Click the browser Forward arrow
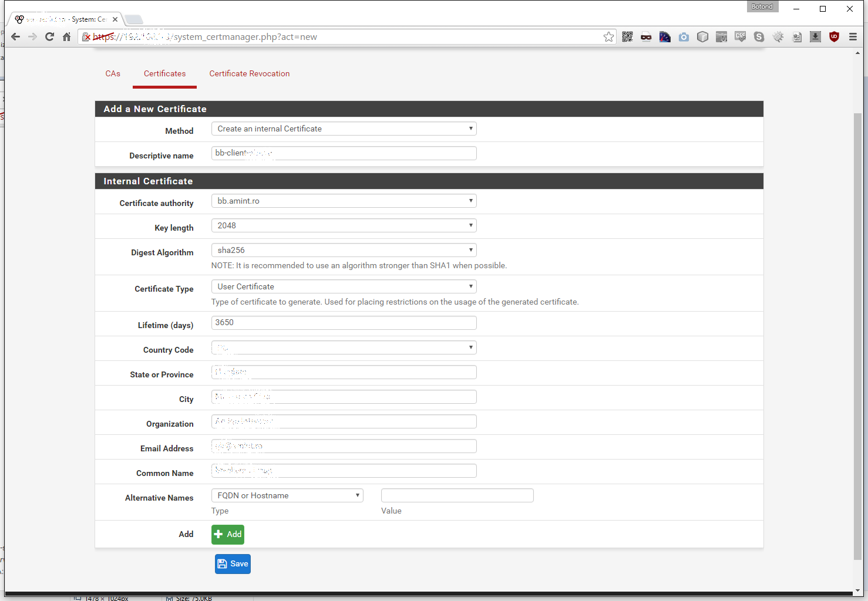Image resolution: width=868 pixels, height=601 pixels. click(32, 37)
